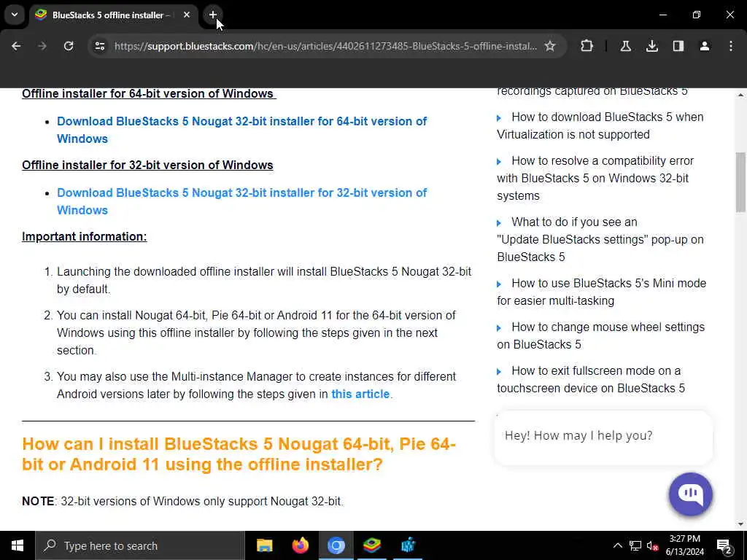This screenshot has height=560, width=747.
Task: Open File Explorer from the taskbar
Action: pyautogui.click(x=264, y=545)
